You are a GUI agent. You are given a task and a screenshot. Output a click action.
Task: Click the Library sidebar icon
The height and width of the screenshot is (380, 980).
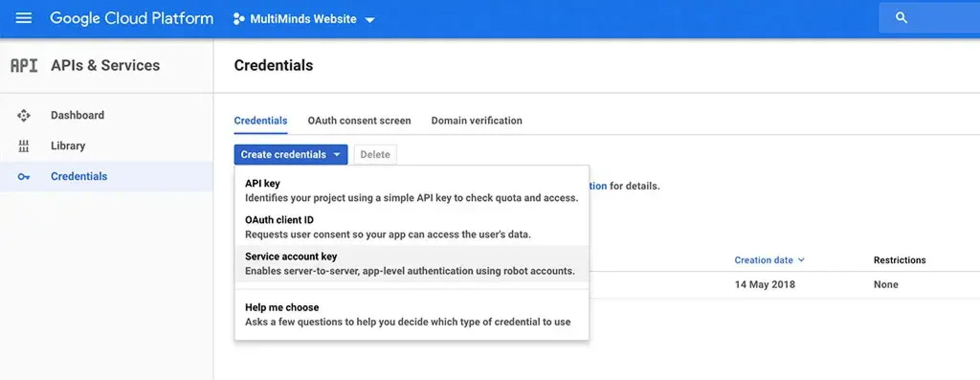(23, 146)
